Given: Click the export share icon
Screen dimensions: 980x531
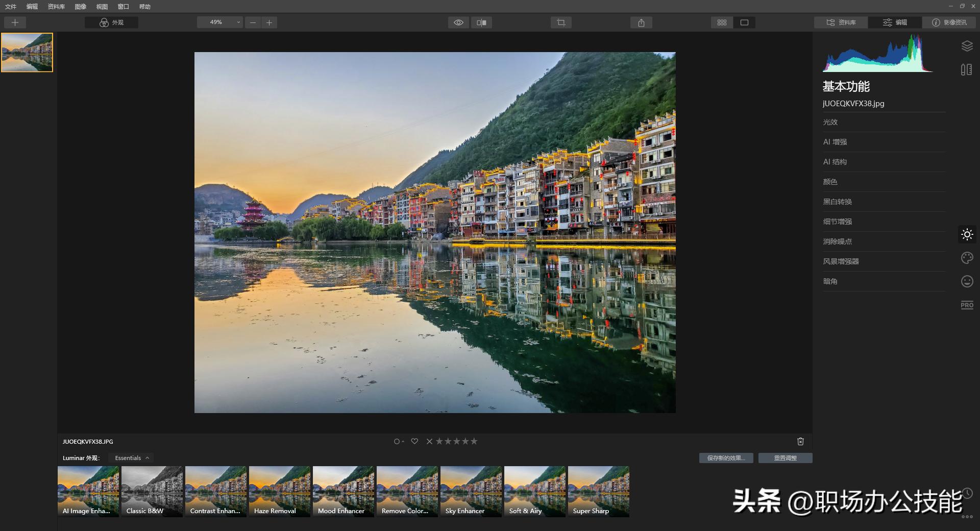Looking at the screenshot, I should (641, 22).
